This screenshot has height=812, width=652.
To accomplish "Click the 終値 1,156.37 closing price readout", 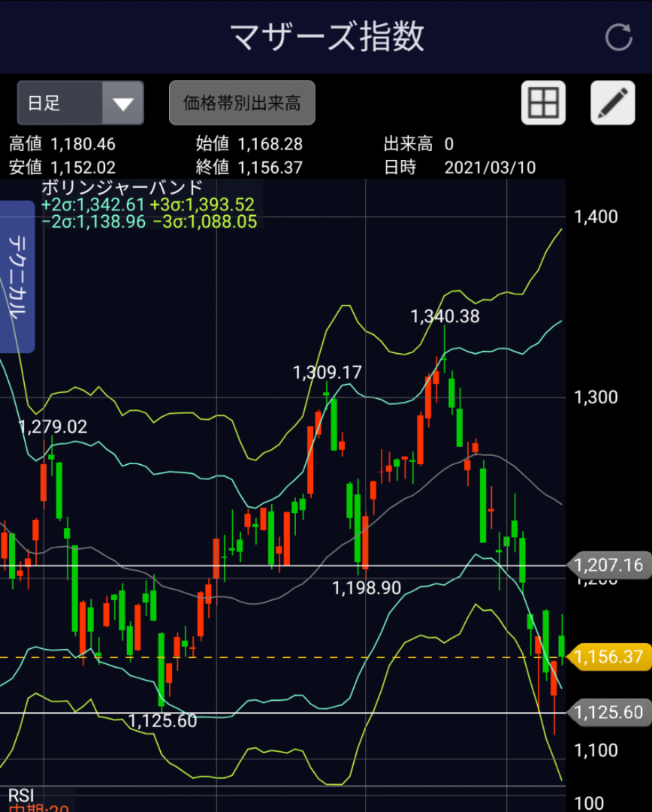I will (x=249, y=168).
